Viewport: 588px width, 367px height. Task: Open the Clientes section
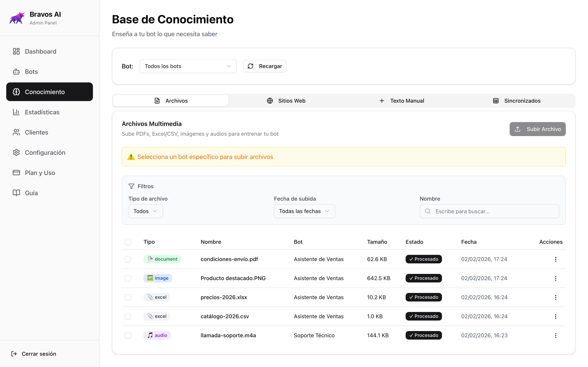coord(50,132)
